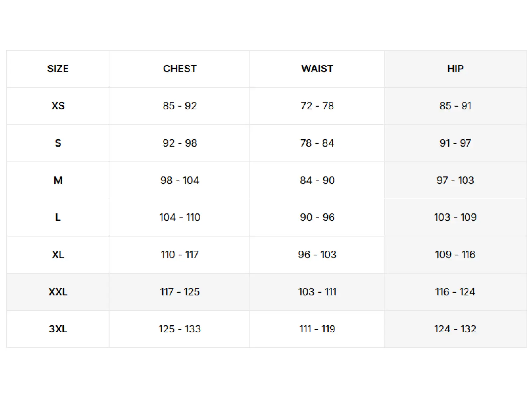
Task: Click hip value 103 - 109
Action: click(455, 218)
